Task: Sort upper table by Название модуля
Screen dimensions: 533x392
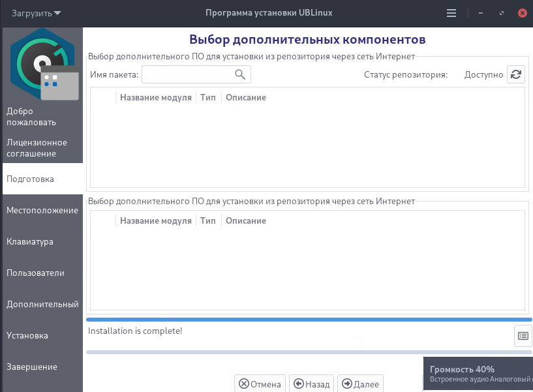Action: (155, 98)
